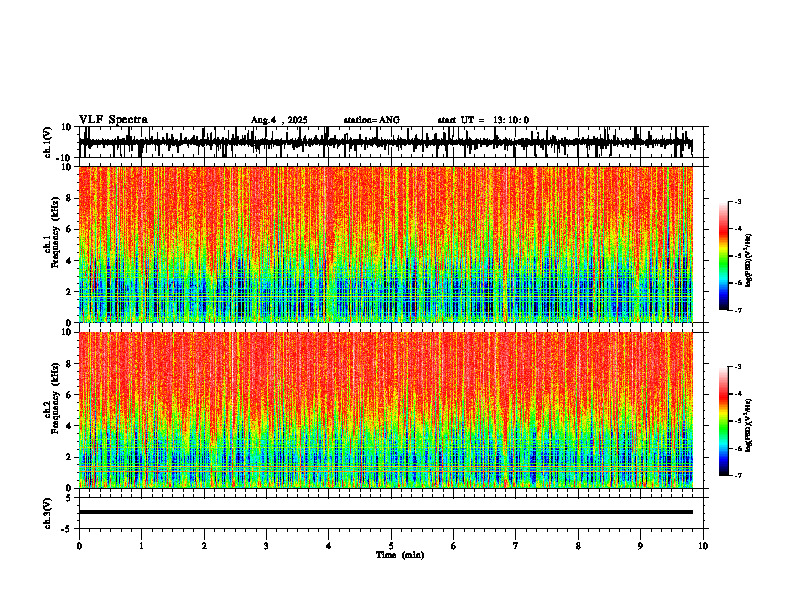Viewport: 792px width, 612px height.
Task: Click the date text "Aug.4 , 2025"
Action: [x=279, y=120]
